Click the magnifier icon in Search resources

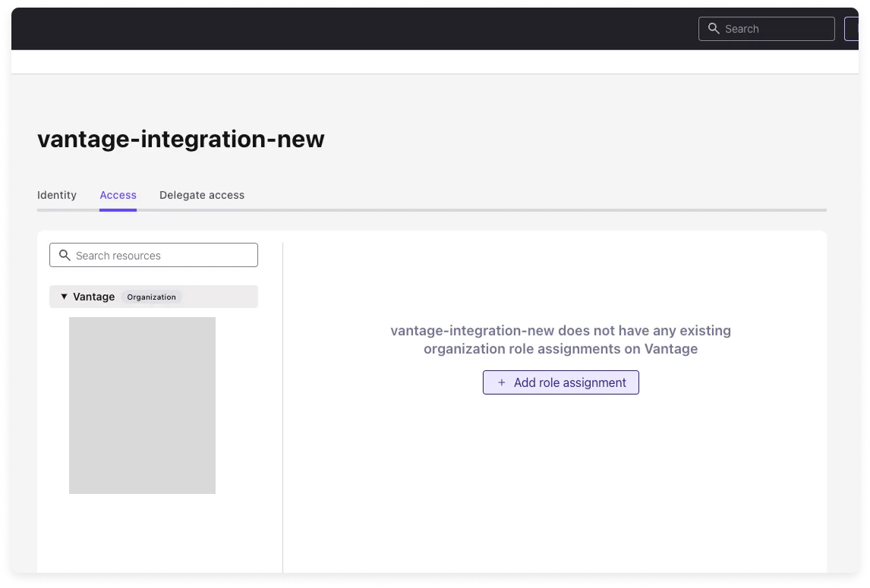coord(65,255)
